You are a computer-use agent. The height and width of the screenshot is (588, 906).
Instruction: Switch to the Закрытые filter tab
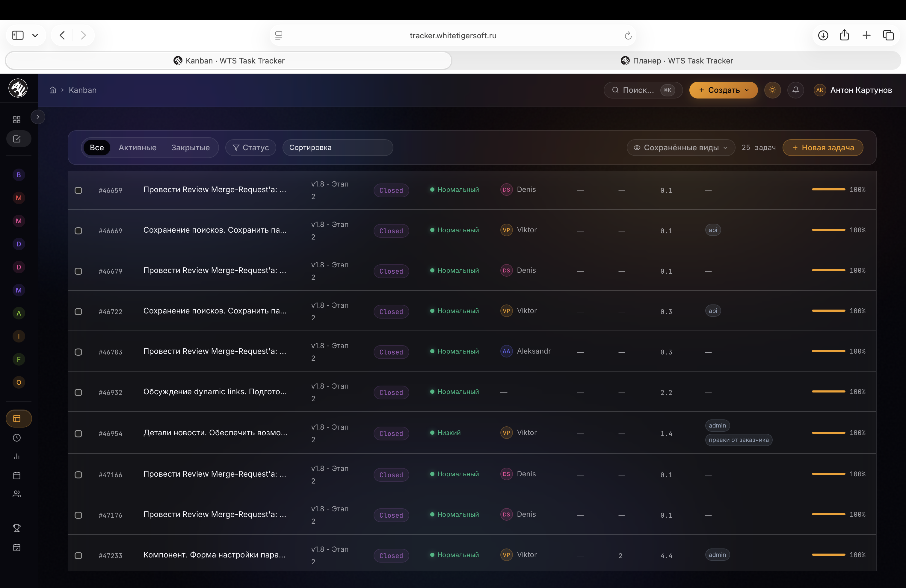click(190, 148)
